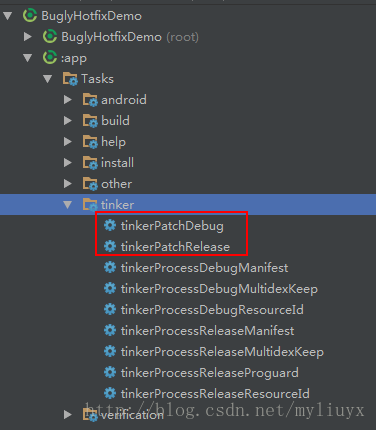Select the tinkerProcessDebugMultidexKeep task

[219, 289]
